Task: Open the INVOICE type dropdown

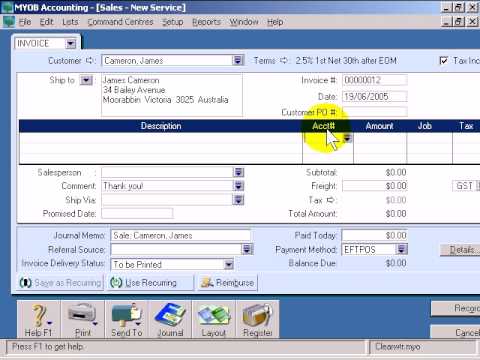Action: (71, 44)
